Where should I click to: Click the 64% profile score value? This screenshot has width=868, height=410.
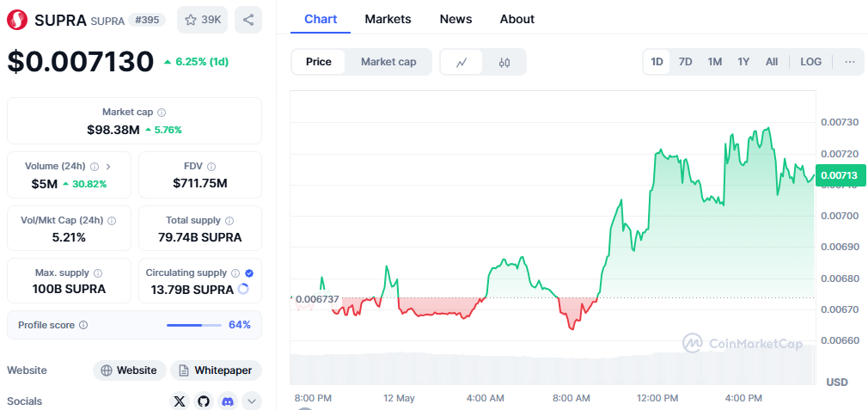pos(240,325)
